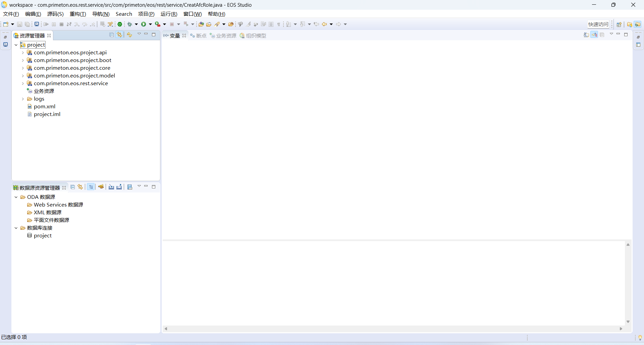644x345 pixels.
Task: Click the Debug bug icon in toolbar
Action: coord(130,24)
